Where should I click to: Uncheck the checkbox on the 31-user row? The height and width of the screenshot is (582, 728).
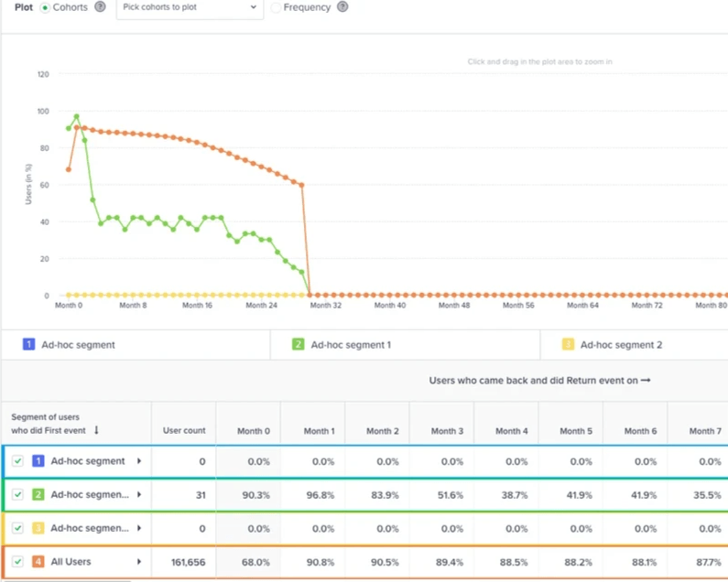tap(17, 494)
